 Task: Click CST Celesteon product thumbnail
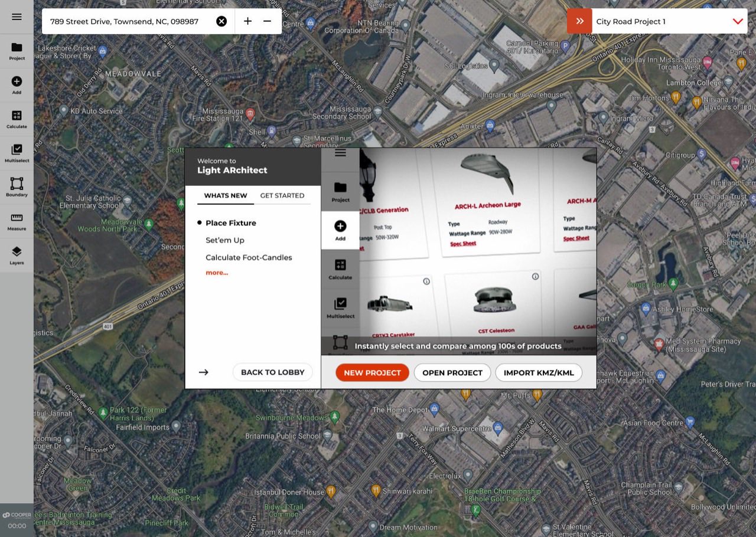495,299
